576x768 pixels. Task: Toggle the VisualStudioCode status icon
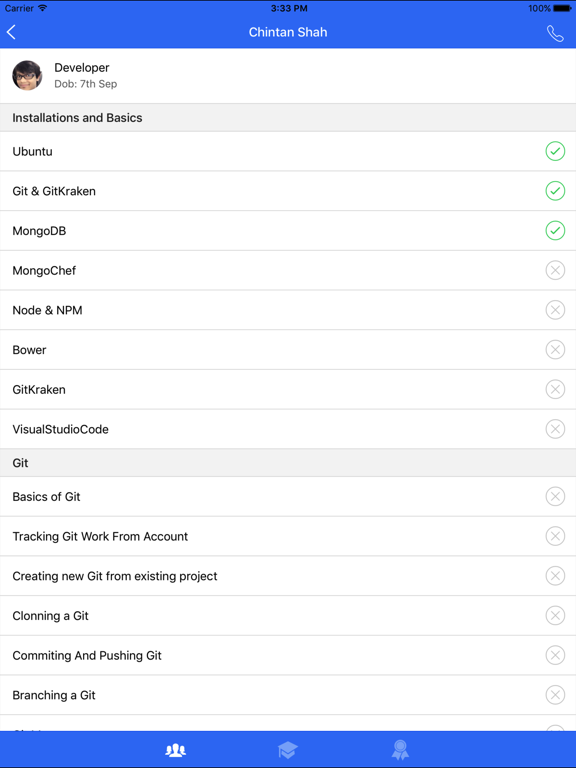(x=555, y=429)
